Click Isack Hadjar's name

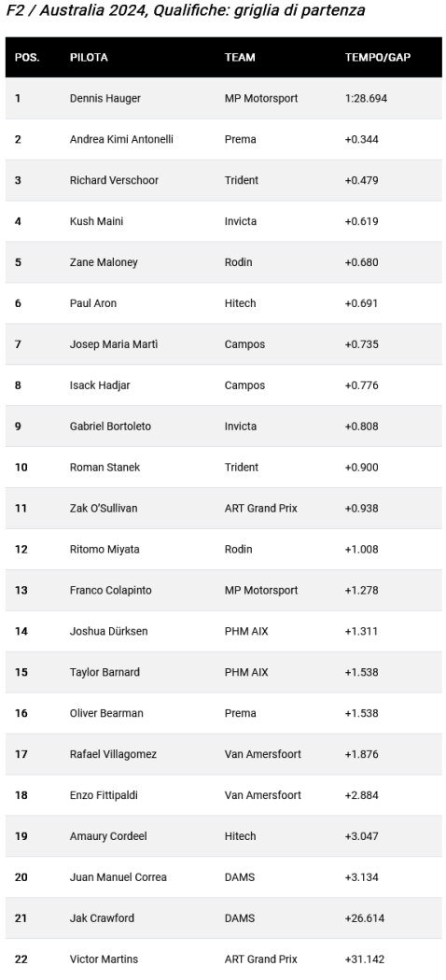click(100, 385)
